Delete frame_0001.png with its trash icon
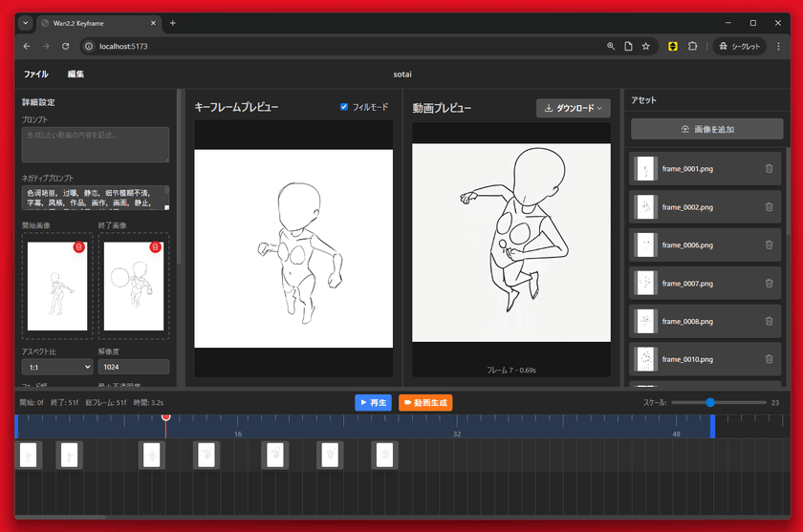Viewport: 803px width, 532px height. [x=769, y=169]
